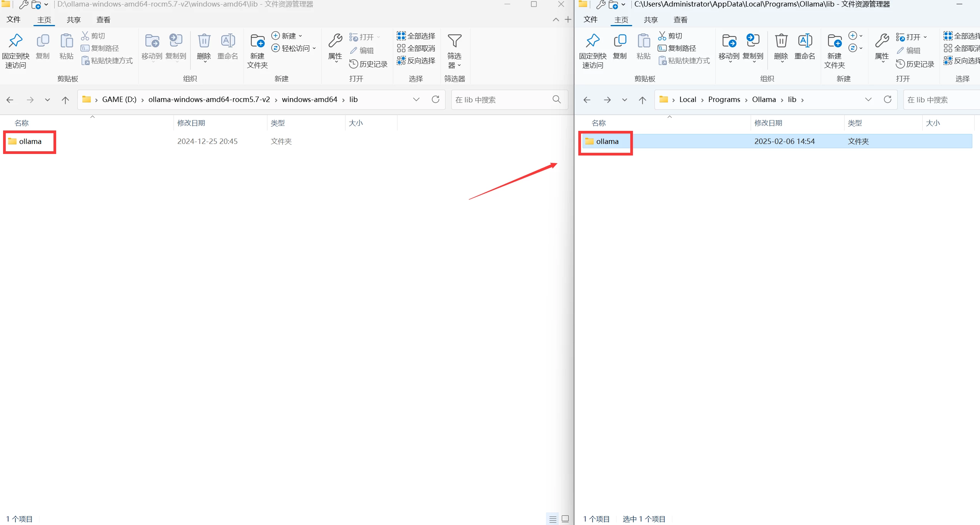Click refresh button in left address bar
The height and width of the screenshot is (525, 980).
[x=435, y=100]
